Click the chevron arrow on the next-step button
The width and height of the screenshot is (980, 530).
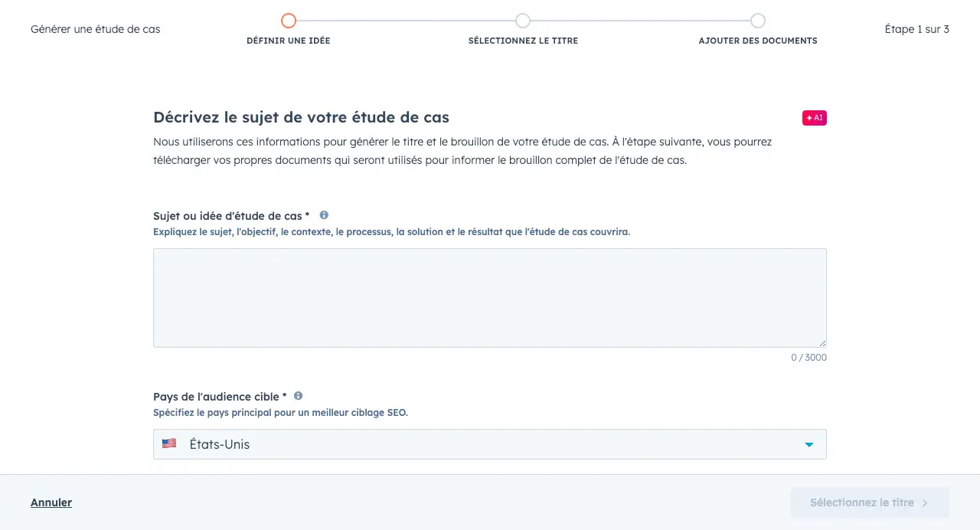pos(925,503)
